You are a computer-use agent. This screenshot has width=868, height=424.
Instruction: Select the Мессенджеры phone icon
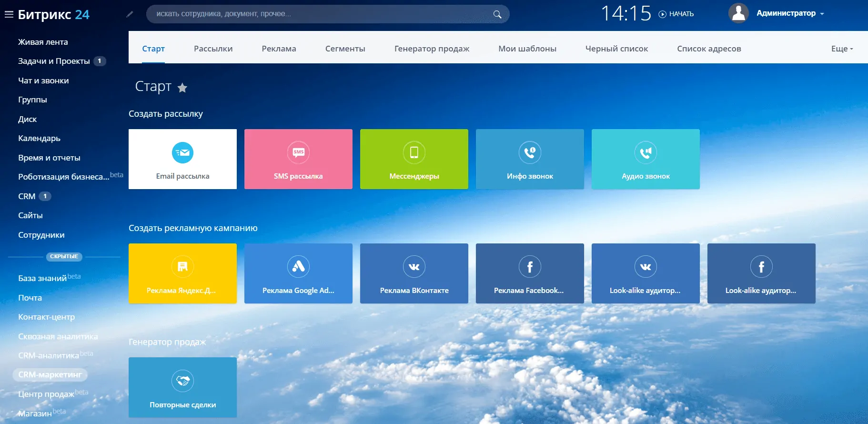[414, 153]
